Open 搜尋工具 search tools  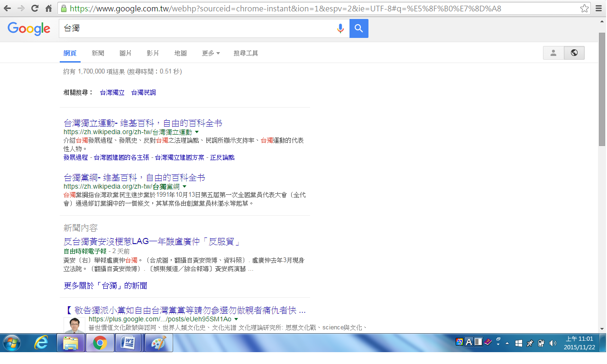click(x=246, y=53)
